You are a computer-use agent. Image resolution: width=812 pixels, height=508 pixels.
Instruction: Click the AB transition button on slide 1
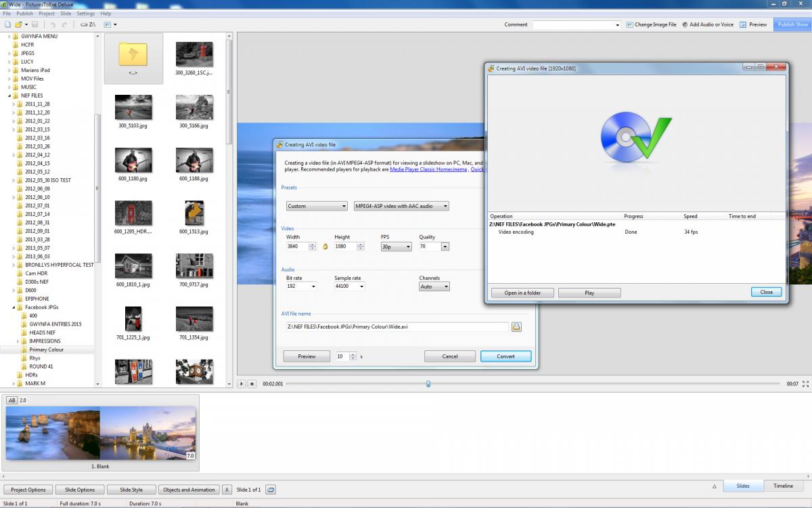[12, 400]
